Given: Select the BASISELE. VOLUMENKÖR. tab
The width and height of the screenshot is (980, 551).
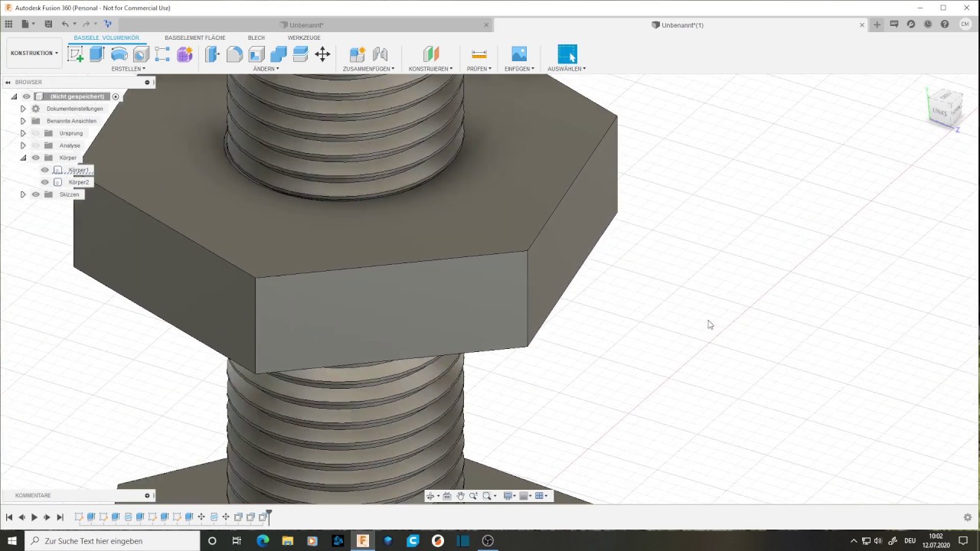Looking at the screenshot, I should click(106, 37).
